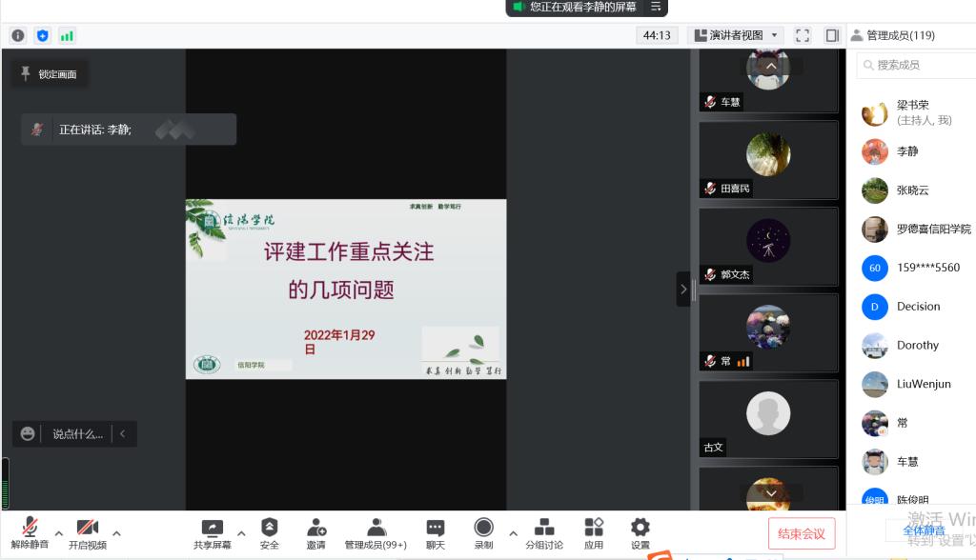Viewport: 976px width, 560px height.
Task: Open 分组讨论 breakout rooms
Action: (544, 533)
